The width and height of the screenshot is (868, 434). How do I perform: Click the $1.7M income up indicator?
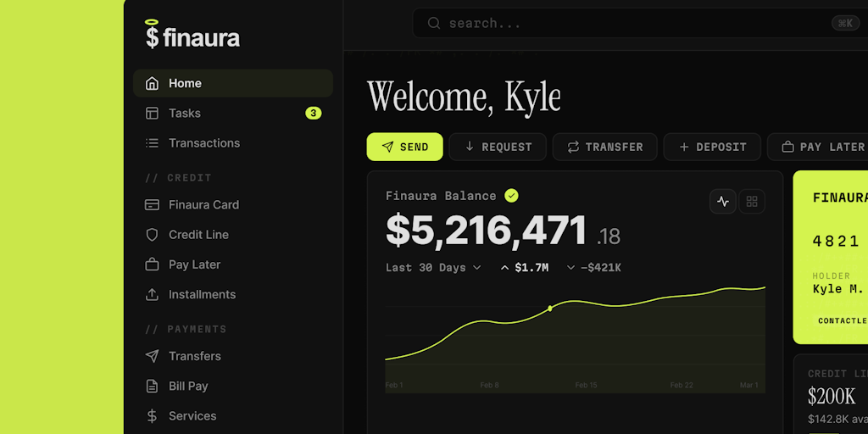pyautogui.click(x=524, y=268)
